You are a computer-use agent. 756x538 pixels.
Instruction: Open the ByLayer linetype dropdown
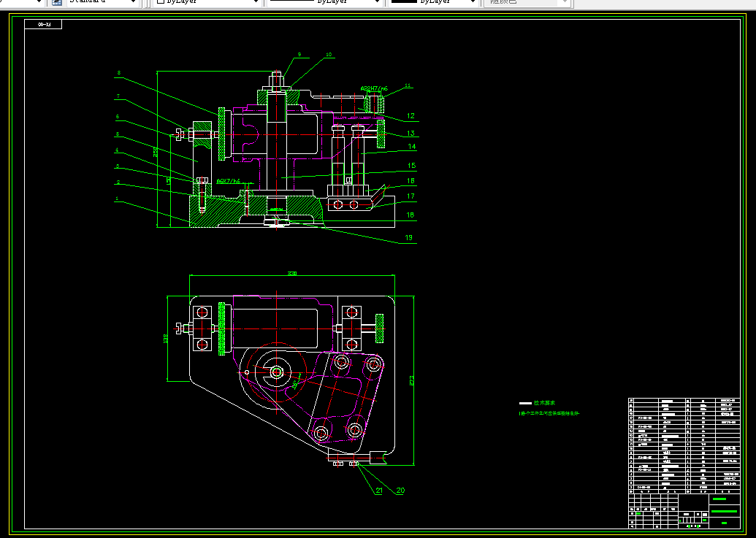tap(324, 2)
